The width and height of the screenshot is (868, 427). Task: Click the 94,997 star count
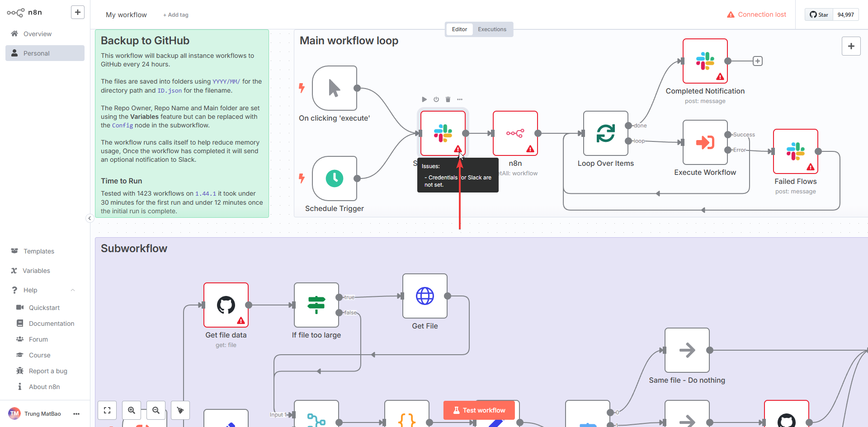point(845,14)
